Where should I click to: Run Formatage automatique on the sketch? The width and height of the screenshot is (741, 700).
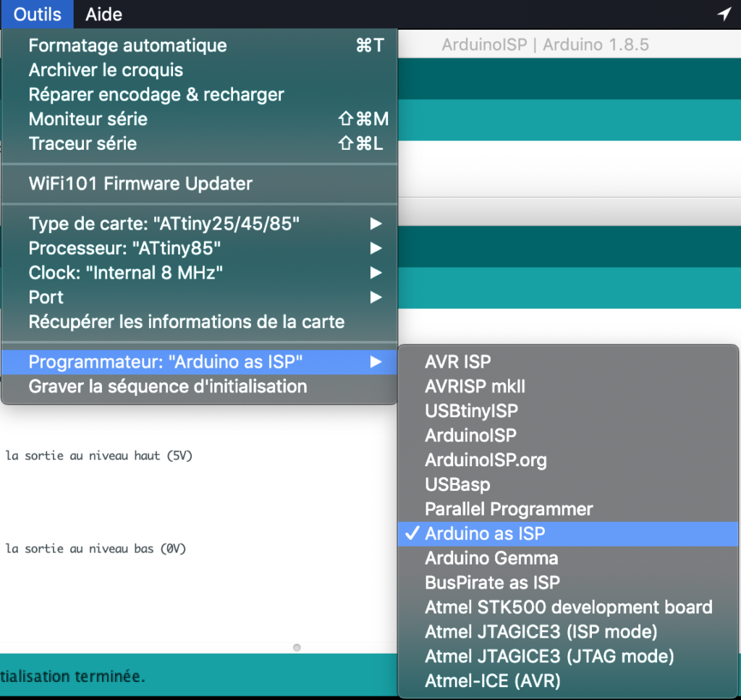click(x=127, y=46)
